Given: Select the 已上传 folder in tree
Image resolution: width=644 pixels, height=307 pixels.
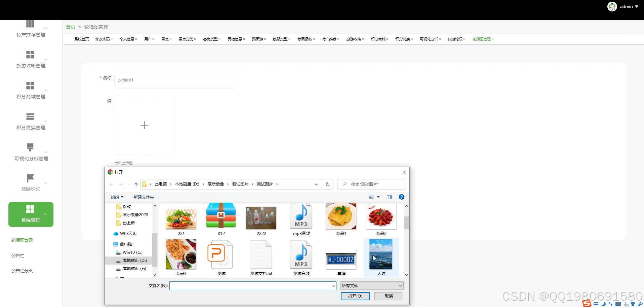Looking at the screenshot, I should point(125,223).
